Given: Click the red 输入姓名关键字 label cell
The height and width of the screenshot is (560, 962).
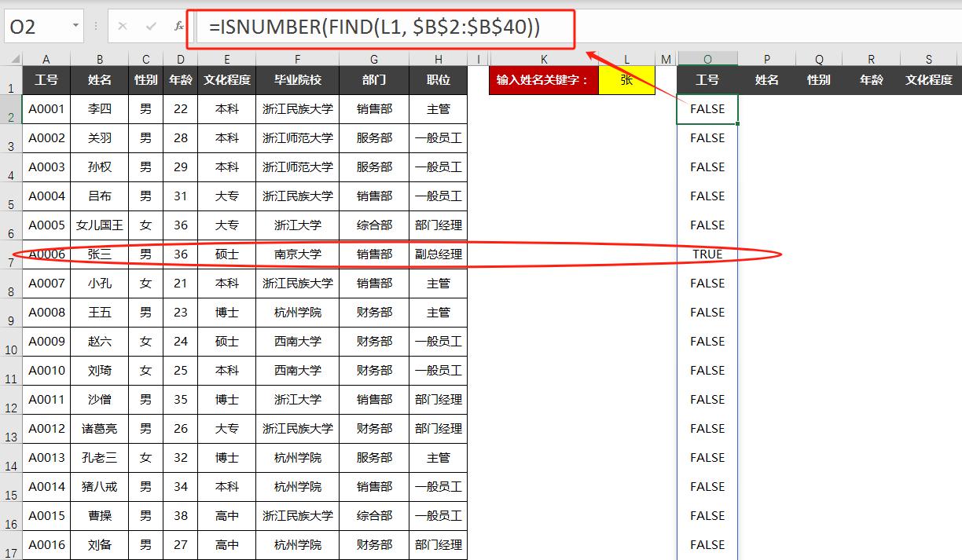Looking at the screenshot, I should click(x=544, y=80).
